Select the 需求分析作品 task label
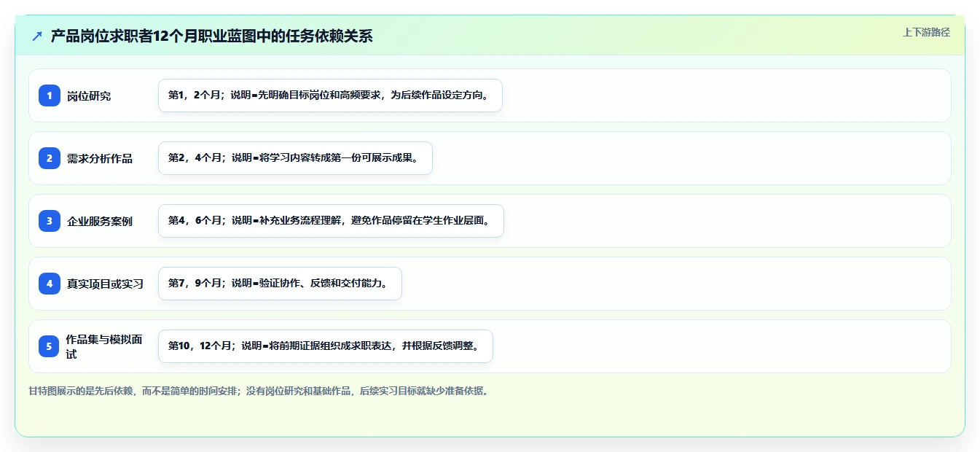980x452 pixels. 100,158
